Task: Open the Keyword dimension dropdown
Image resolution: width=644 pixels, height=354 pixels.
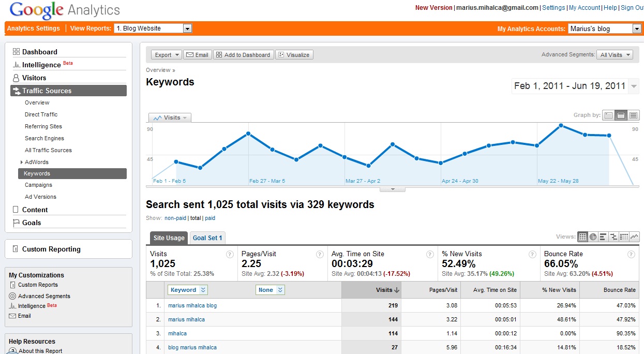Action: pos(188,290)
